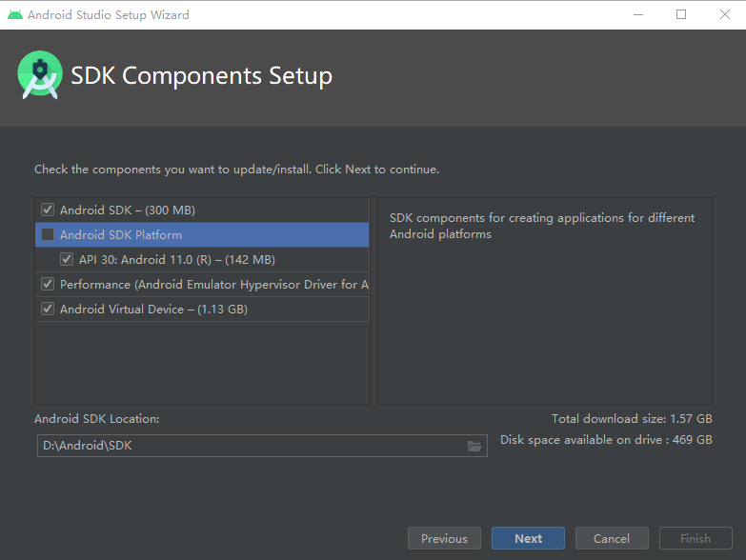Click the Total download size: 1.57 GB text

pyautogui.click(x=632, y=419)
